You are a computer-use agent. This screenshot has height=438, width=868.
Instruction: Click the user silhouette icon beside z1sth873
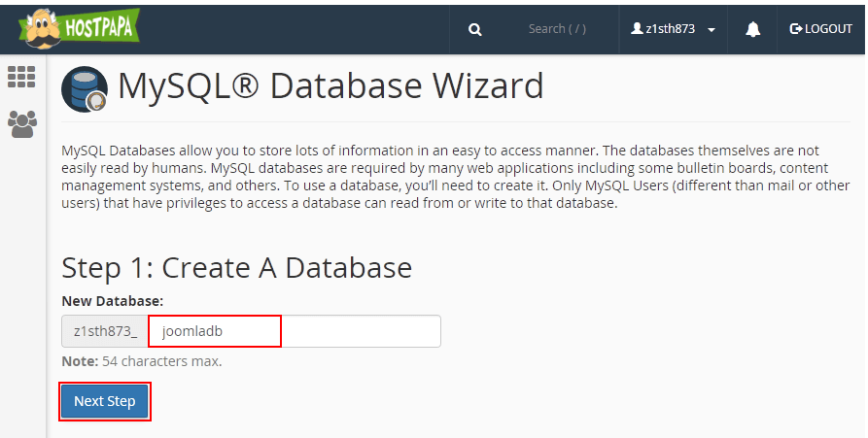pos(638,28)
